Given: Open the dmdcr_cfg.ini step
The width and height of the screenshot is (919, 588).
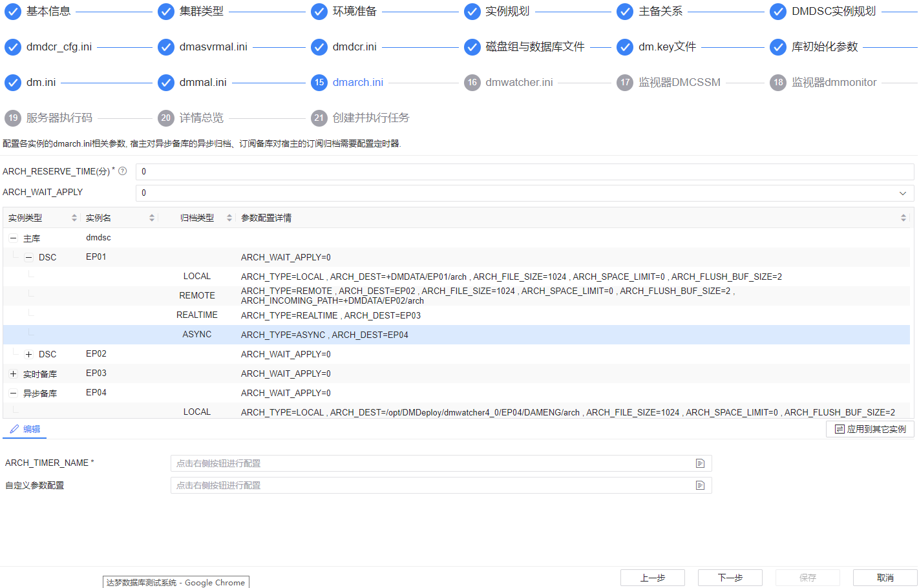Looking at the screenshot, I should (48, 47).
